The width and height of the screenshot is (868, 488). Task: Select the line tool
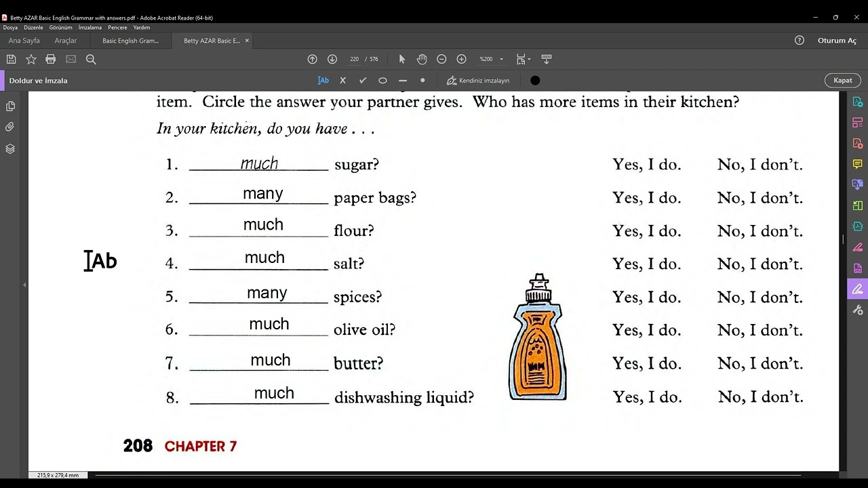tap(403, 80)
